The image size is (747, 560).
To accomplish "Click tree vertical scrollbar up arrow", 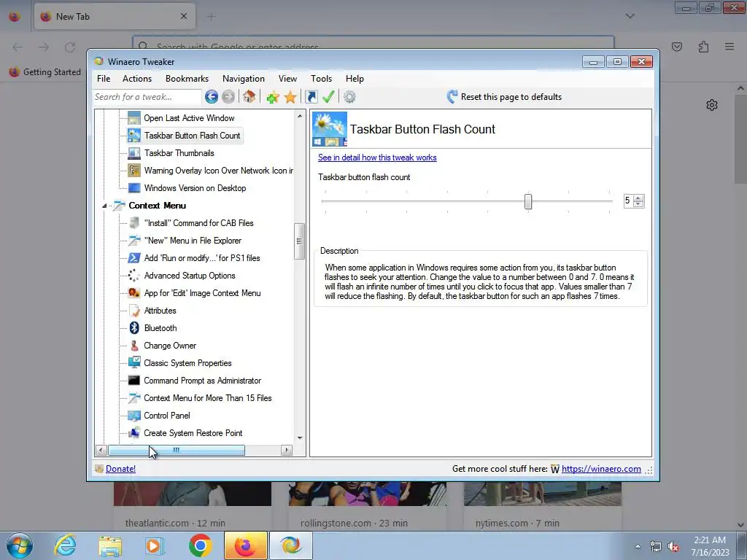I will tap(300, 116).
